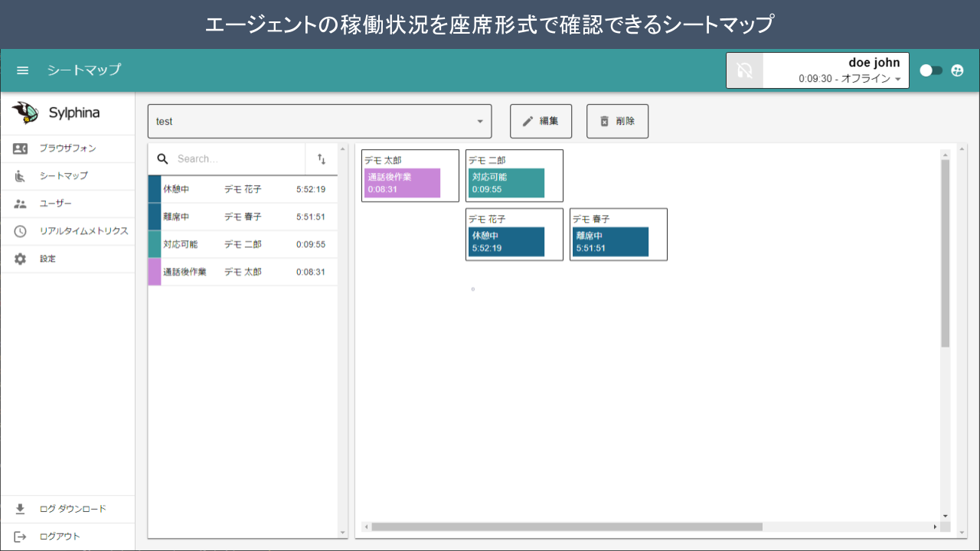Go to ユーザー page in sidebar

point(55,204)
